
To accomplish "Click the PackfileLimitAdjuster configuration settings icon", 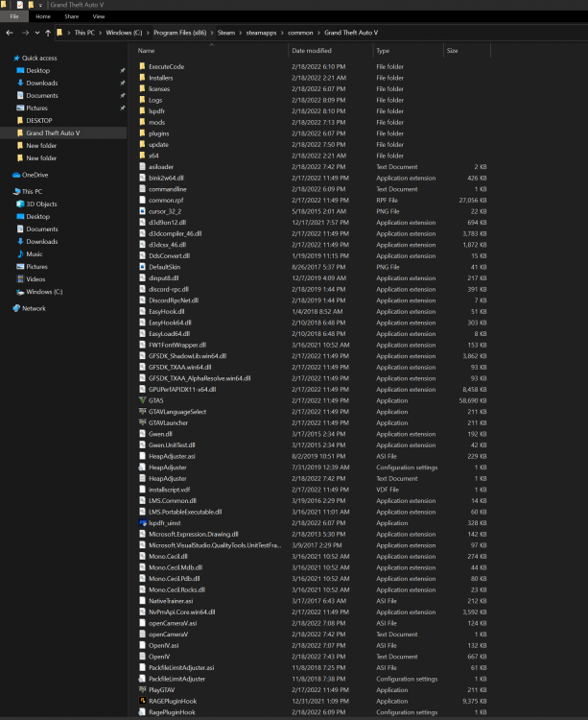I will click(x=143, y=679).
